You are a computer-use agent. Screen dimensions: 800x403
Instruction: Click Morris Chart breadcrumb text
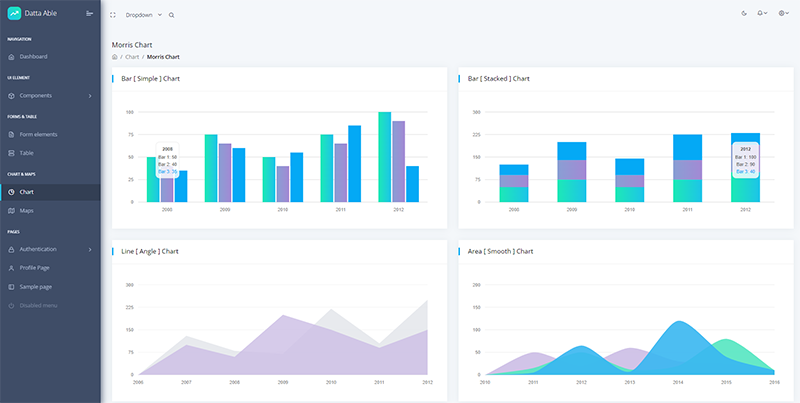tap(163, 57)
